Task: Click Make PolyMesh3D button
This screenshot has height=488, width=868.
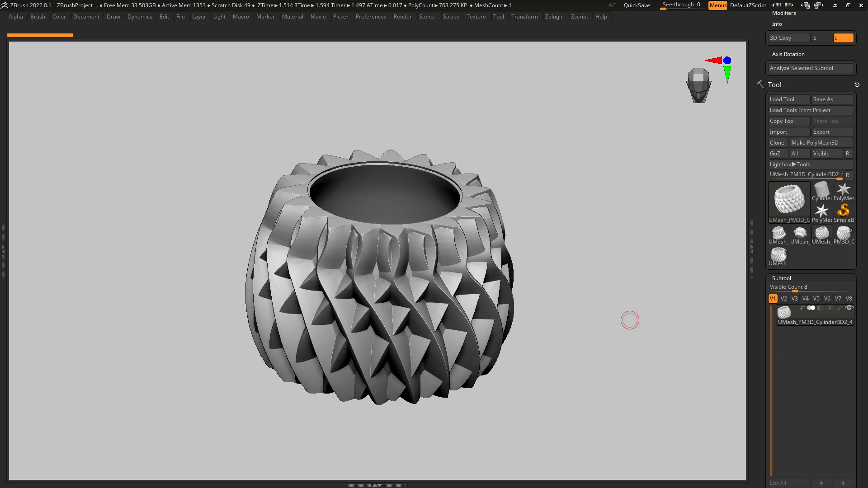Action: tap(822, 143)
